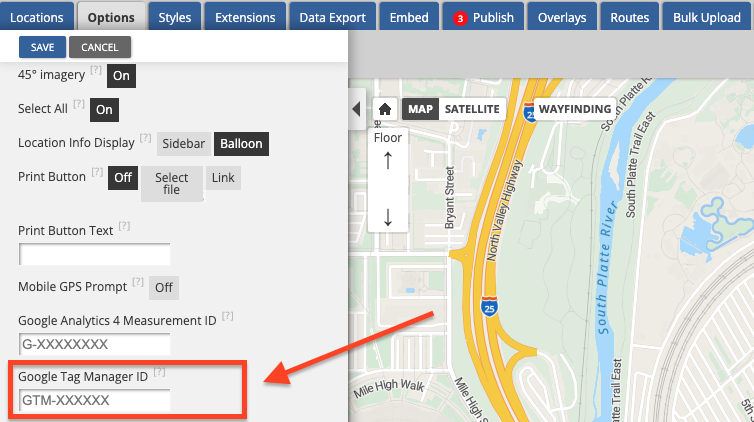Viewport: 754px width, 422px height.
Task: Click the Google Analytics 4 Measurement ID field
Action: pos(94,344)
